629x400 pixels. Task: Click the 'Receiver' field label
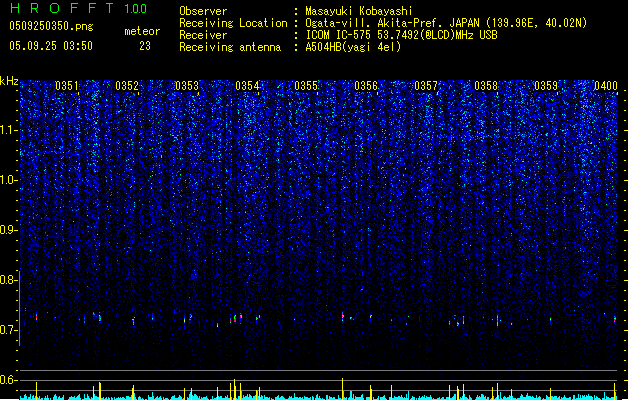(x=203, y=35)
